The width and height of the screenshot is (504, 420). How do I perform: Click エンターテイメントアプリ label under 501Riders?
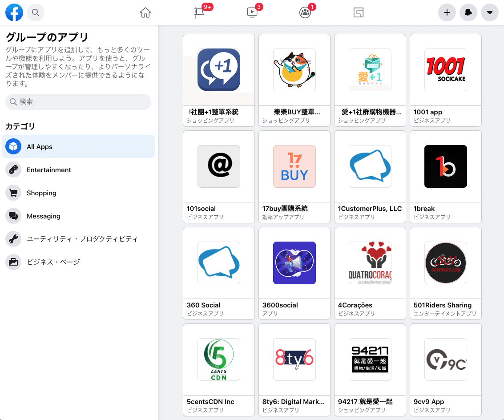444,314
